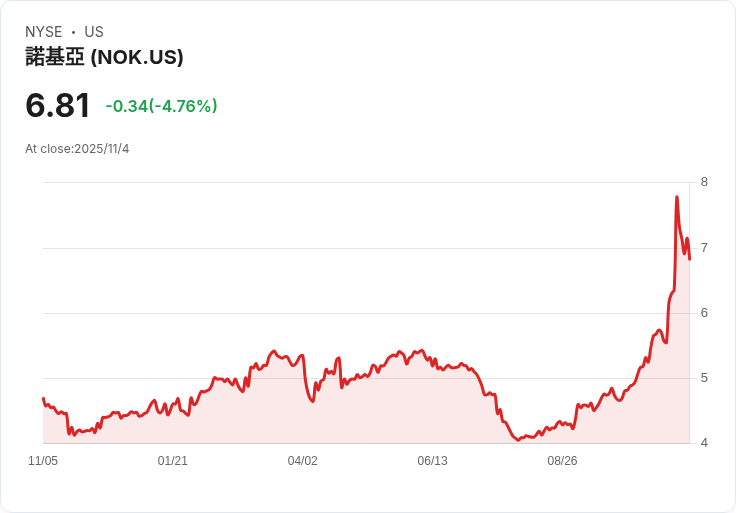Select the 06/13 date on the x-axis
The width and height of the screenshot is (736, 513).
tap(432, 461)
